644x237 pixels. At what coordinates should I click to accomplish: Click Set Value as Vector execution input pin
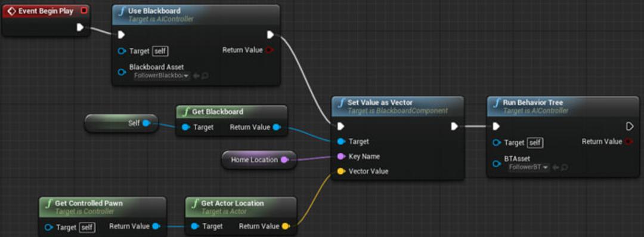click(340, 126)
